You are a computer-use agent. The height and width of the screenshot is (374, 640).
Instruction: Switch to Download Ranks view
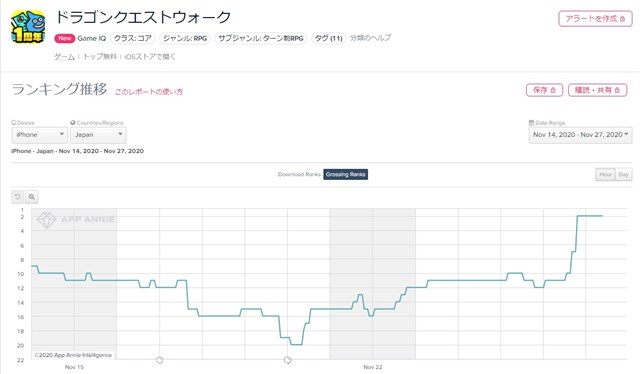(299, 174)
